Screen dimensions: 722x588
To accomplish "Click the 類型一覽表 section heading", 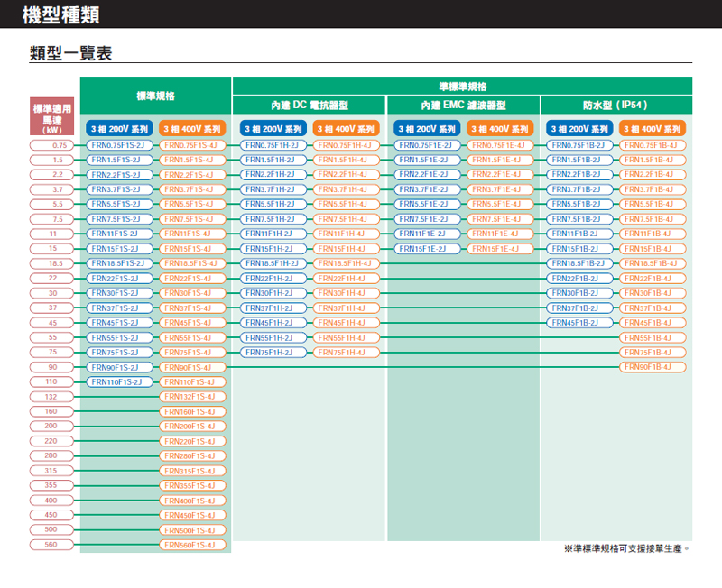I will pos(70,53).
